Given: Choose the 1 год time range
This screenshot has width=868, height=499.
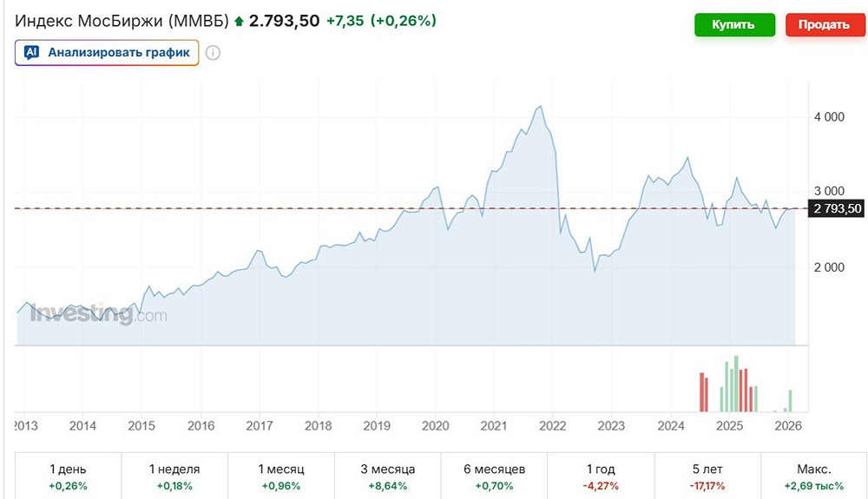Looking at the screenshot, I should [x=602, y=476].
